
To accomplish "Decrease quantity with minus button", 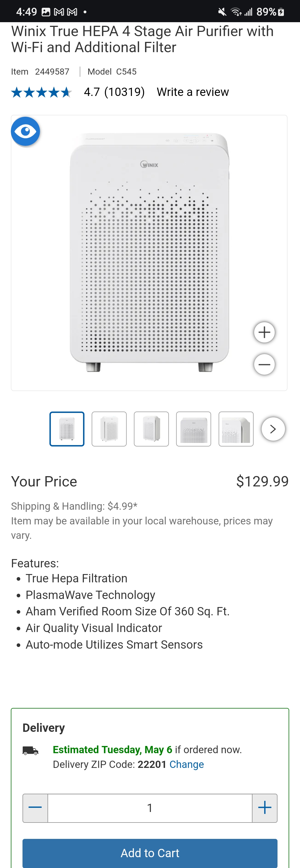I will (x=36, y=808).
